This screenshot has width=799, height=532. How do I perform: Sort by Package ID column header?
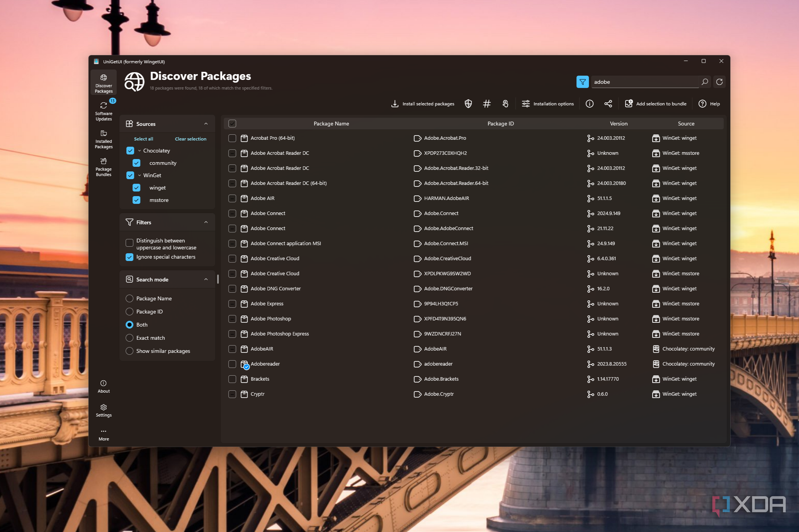[x=500, y=124]
